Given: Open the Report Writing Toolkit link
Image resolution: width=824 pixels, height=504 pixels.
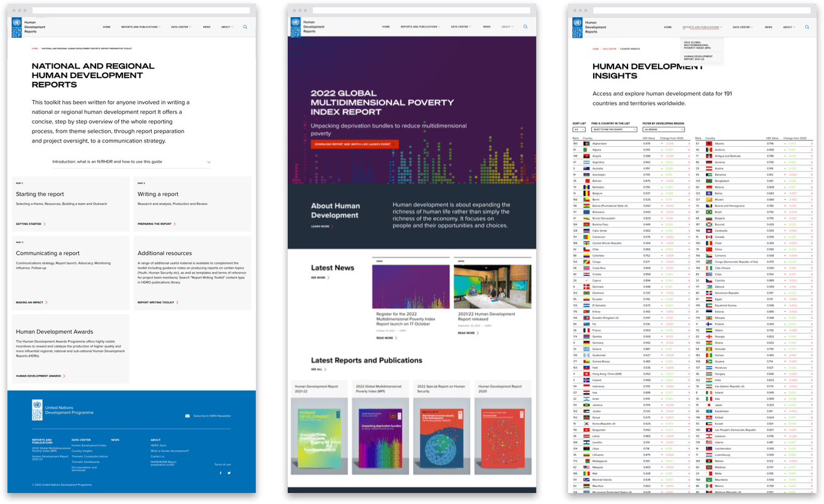Looking at the screenshot, I should 158,302.
